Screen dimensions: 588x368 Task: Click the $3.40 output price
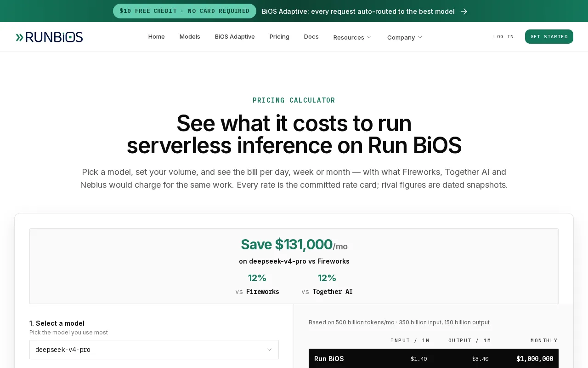pos(480,359)
